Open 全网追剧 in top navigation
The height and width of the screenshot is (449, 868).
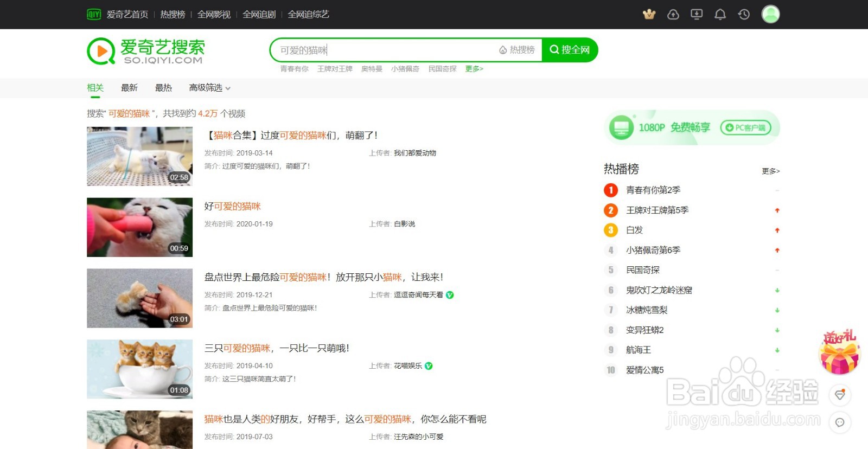(259, 15)
